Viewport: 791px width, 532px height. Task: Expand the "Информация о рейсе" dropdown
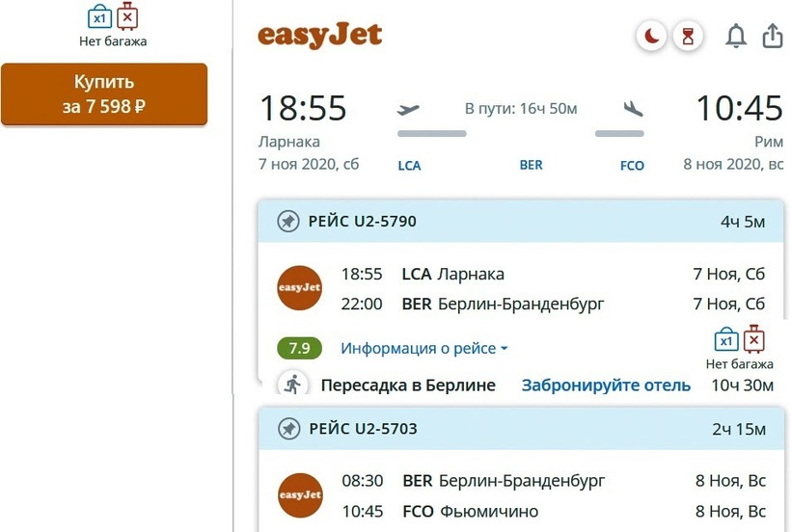pos(423,348)
